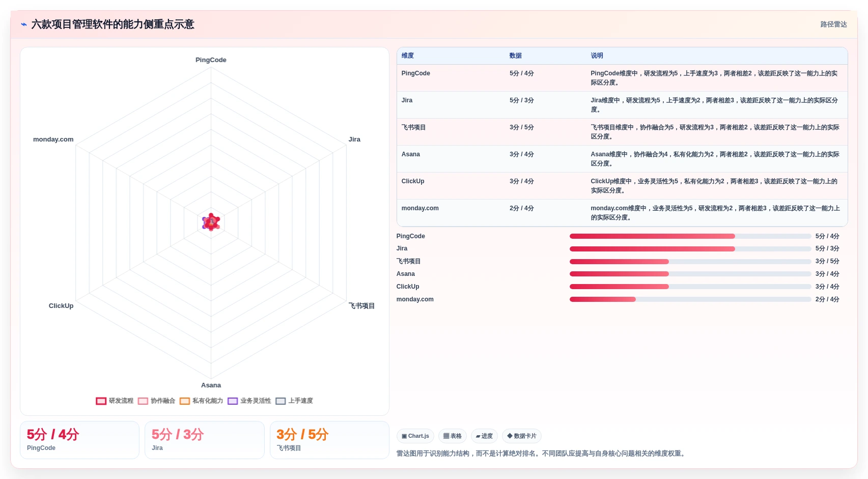Click the ClickUp radar axis label

tap(61, 306)
